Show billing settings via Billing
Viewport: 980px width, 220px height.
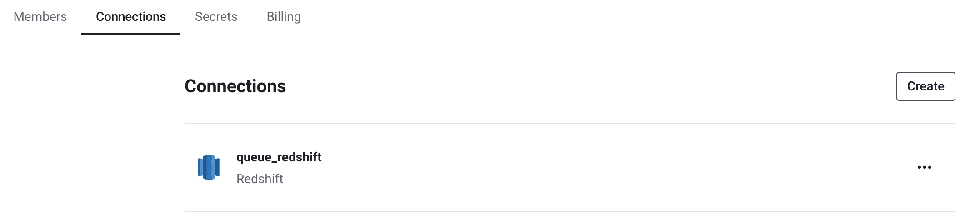284,17
